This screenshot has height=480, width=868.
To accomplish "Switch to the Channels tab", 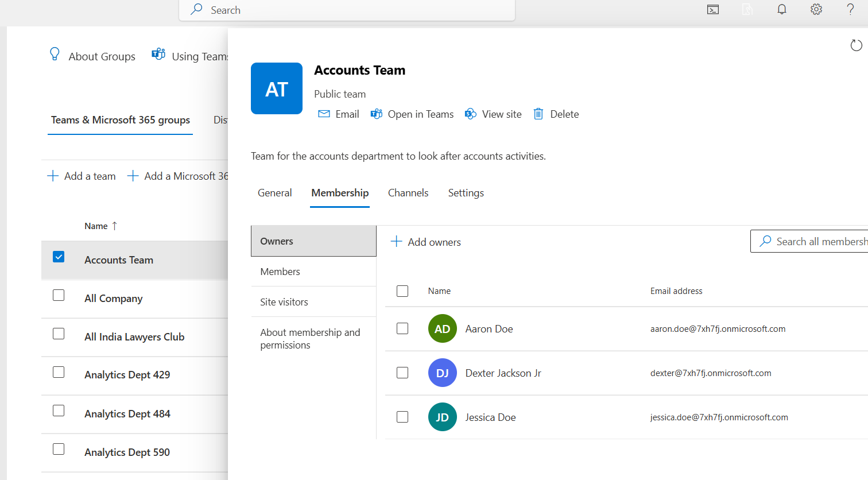I will 408,193.
